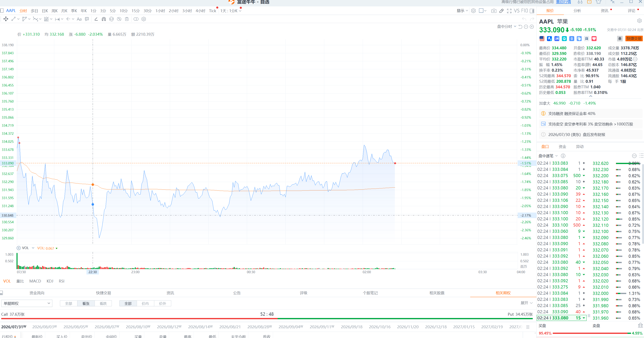This screenshot has width=644, height=338.
Task: Click the blue 24-hour trading badge
Action: (557, 39)
